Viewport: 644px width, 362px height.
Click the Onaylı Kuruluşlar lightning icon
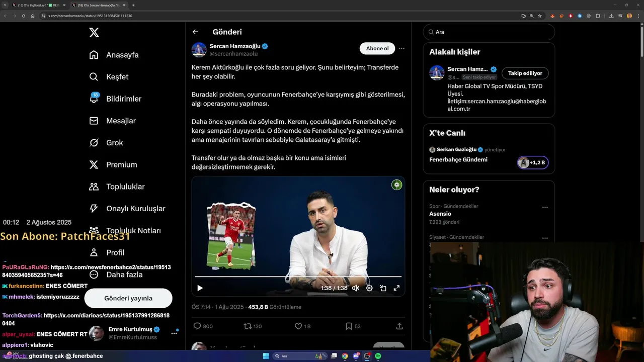[x=94, y=209]
